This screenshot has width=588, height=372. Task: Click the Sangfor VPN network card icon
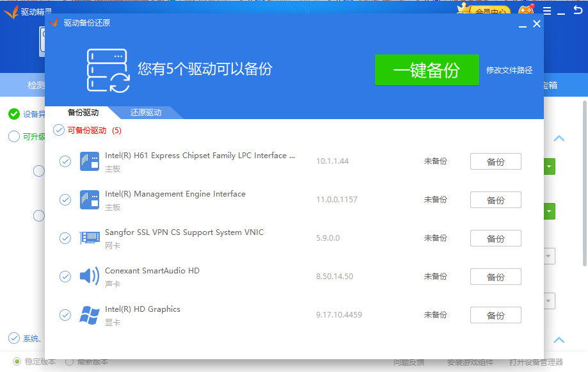click(89, 238)
